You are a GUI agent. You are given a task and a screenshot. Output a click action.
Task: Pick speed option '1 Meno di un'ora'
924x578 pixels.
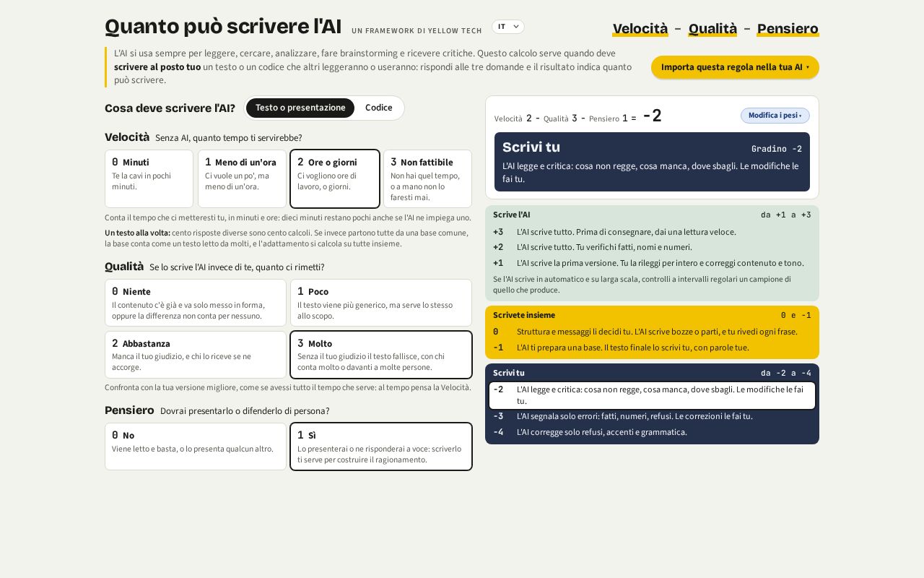242,178
